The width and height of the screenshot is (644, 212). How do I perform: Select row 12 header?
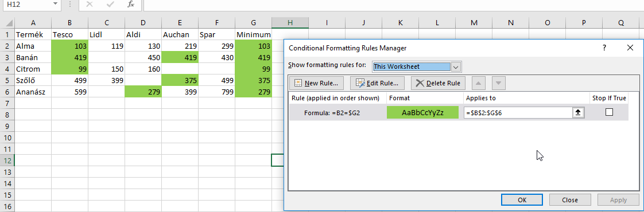[x=7, y=161]
